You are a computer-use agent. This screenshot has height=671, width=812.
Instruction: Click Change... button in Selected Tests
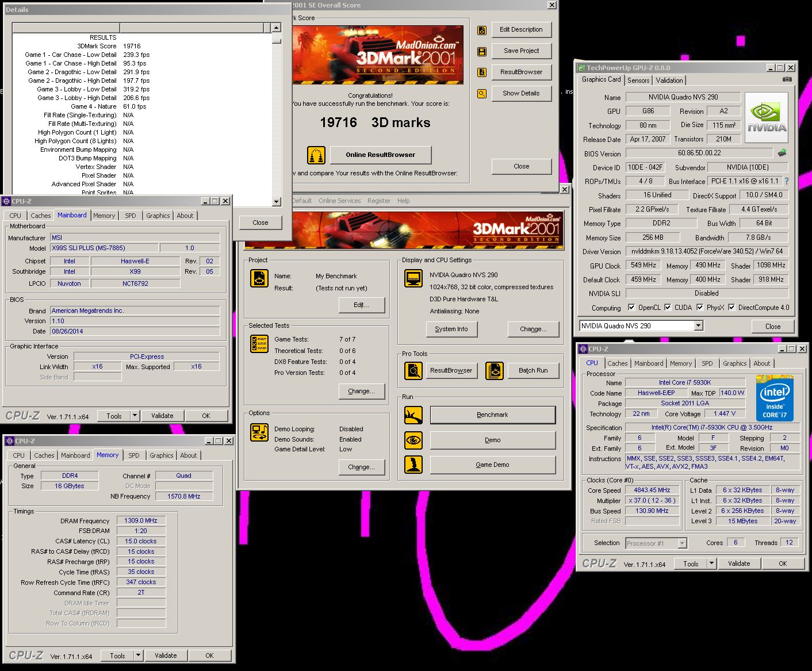point(362,391)
